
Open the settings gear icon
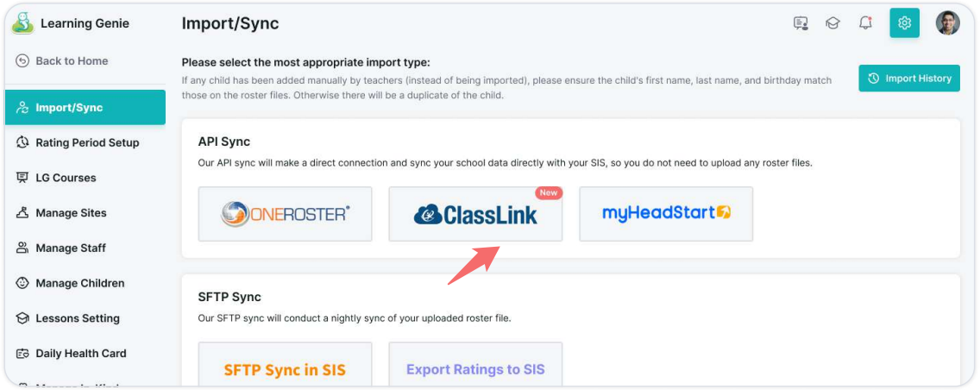pos(904,23)
